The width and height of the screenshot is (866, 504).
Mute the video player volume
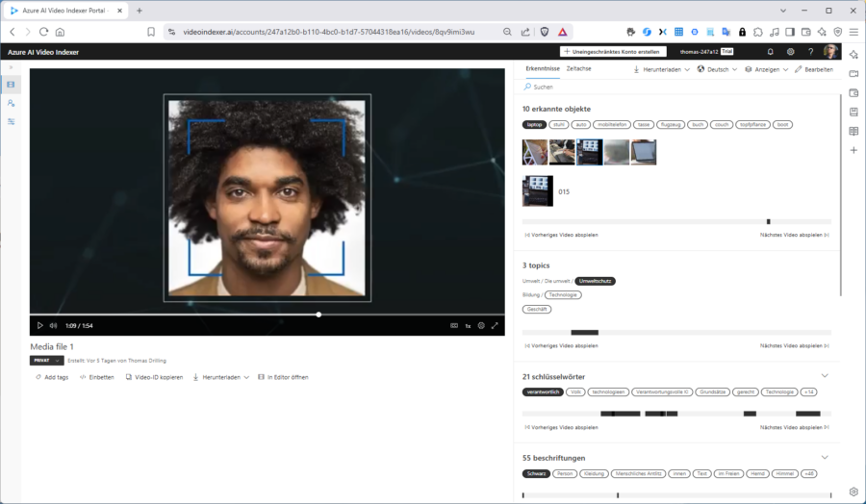click(53, 326)
